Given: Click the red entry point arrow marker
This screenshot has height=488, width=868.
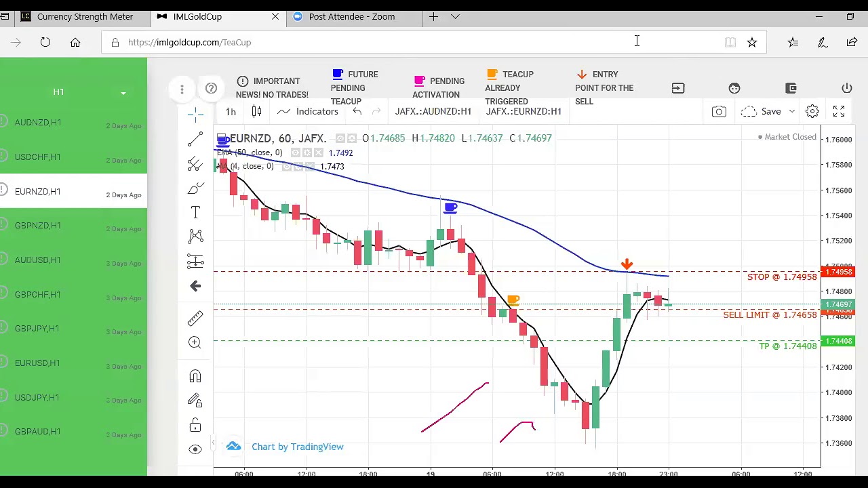Looking at the screenshot, I should (627, 264).
